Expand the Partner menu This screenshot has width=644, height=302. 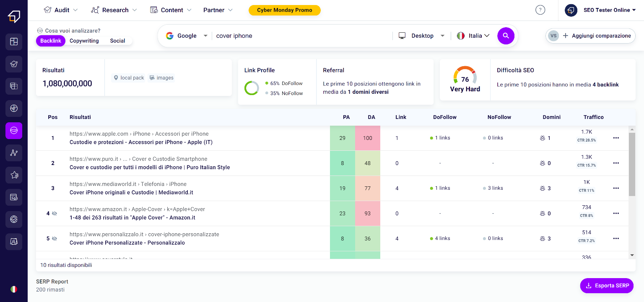pyautogui.click(x=218, y=10)
